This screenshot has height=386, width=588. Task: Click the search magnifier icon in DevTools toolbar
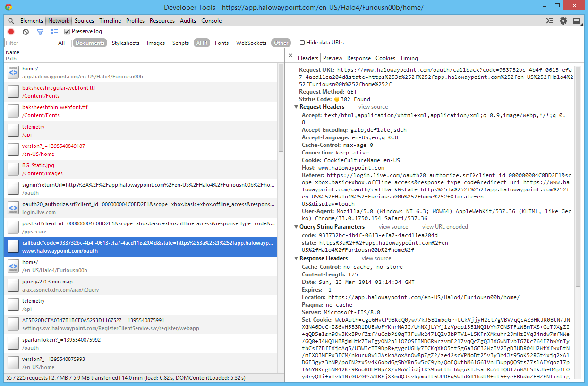(11, 21)
